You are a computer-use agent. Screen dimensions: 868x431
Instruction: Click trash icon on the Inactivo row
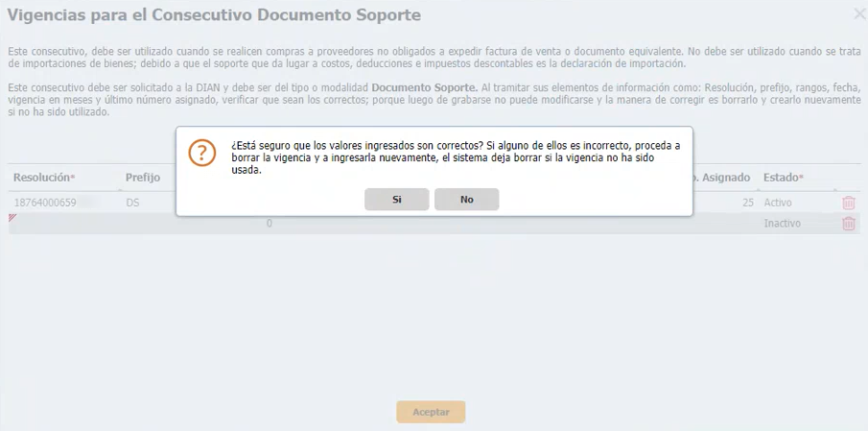click(x=848, y=224)
